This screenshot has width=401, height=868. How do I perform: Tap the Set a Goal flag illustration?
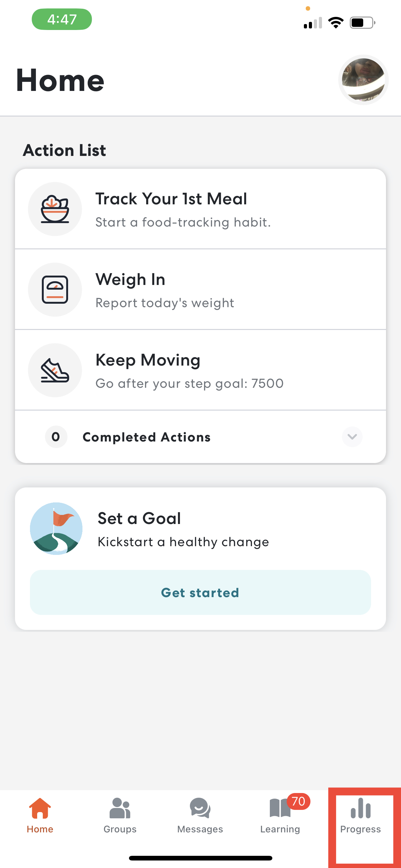pyautogui.click(x=56, y=528)
